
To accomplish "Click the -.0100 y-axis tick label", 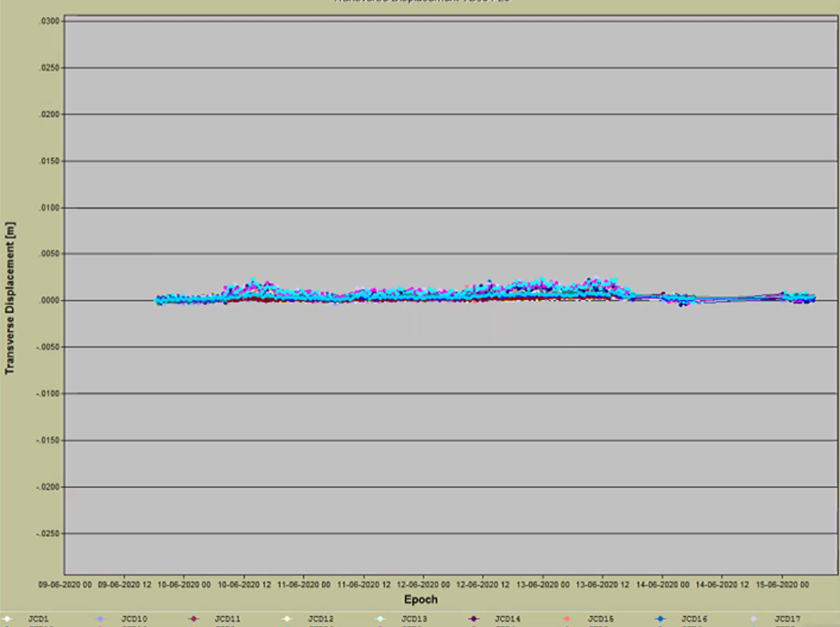I will pos(48,394).
